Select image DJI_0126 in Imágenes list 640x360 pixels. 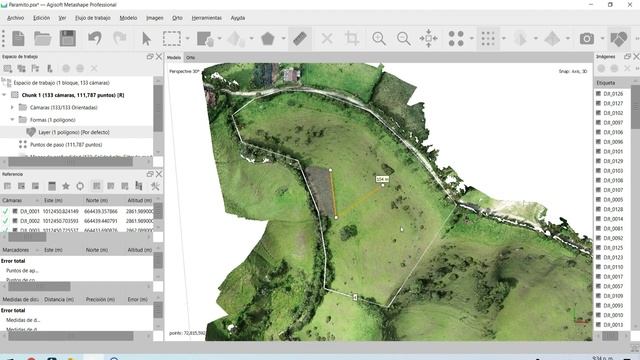pyautogui.click(x=613, y=93)
